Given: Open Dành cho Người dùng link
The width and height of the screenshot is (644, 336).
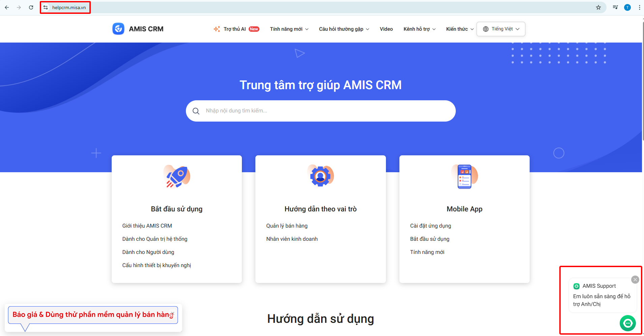Looking at the screenshot, I should pos(148,252).
